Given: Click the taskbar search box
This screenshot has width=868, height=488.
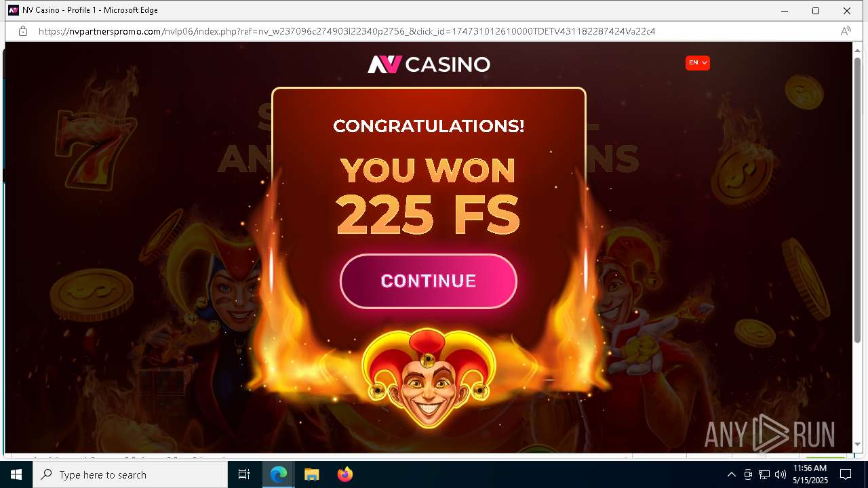Looking at the screenshot, I should pos(130,474).
